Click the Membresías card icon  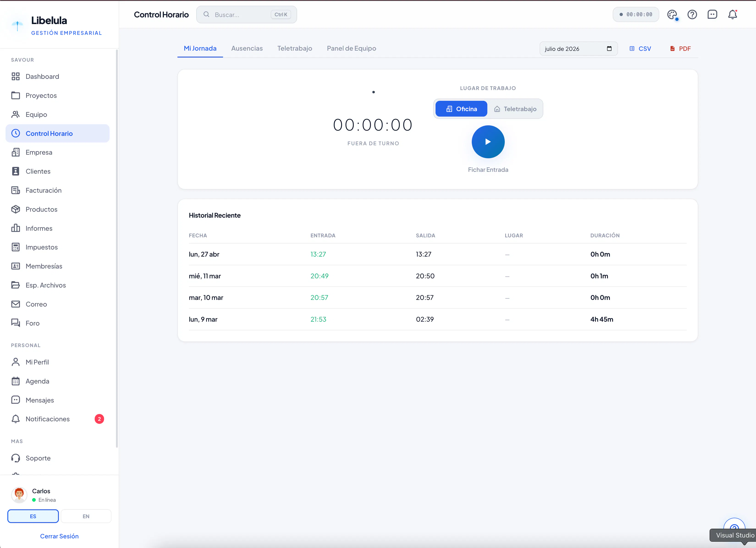16,266
